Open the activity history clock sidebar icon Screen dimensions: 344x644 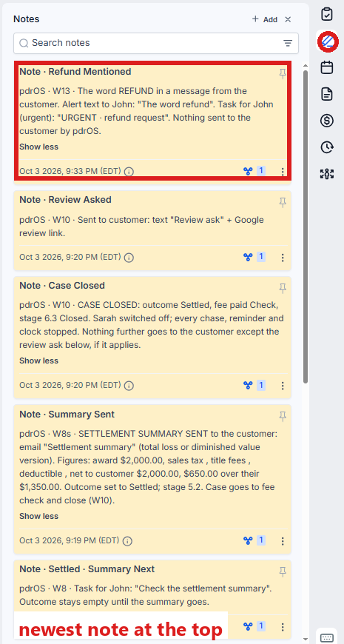tap(327, 147)
